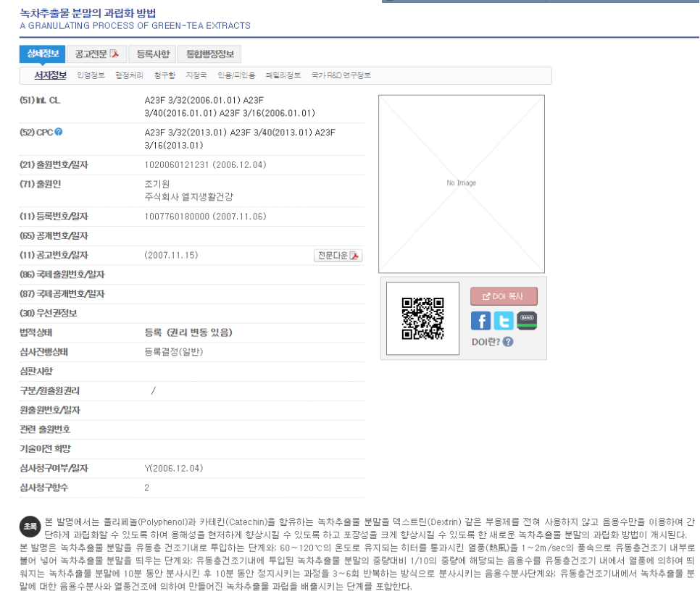View the 지정국 sub-tab

click(x=196, y=75)
